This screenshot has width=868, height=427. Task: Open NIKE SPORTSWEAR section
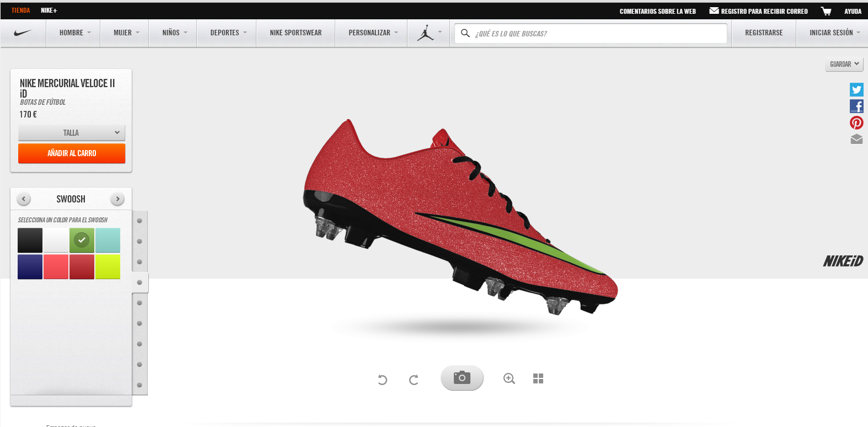pos(296,33)
